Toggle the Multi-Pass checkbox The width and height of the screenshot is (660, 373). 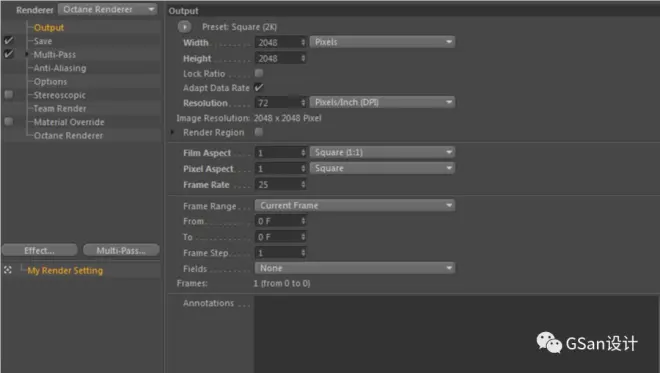click(x=8, y=54)
